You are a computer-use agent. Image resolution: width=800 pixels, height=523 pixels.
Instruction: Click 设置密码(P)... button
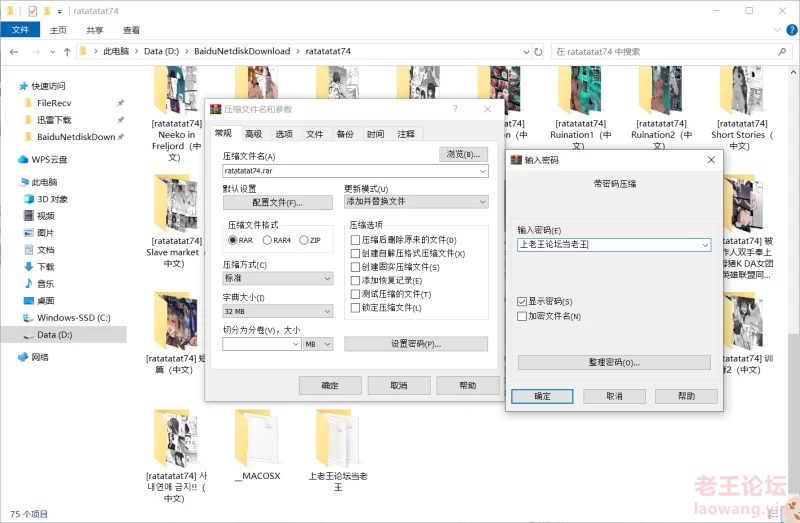[x=416, y=344]
